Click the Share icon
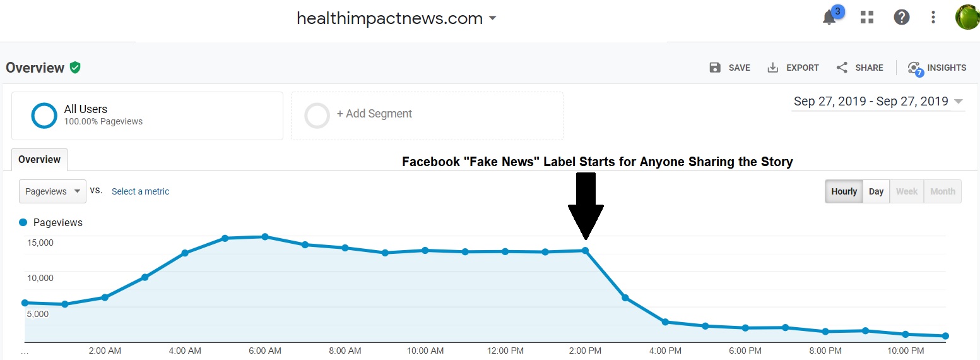This screenshot has height=360, width=980. (842, 68)
